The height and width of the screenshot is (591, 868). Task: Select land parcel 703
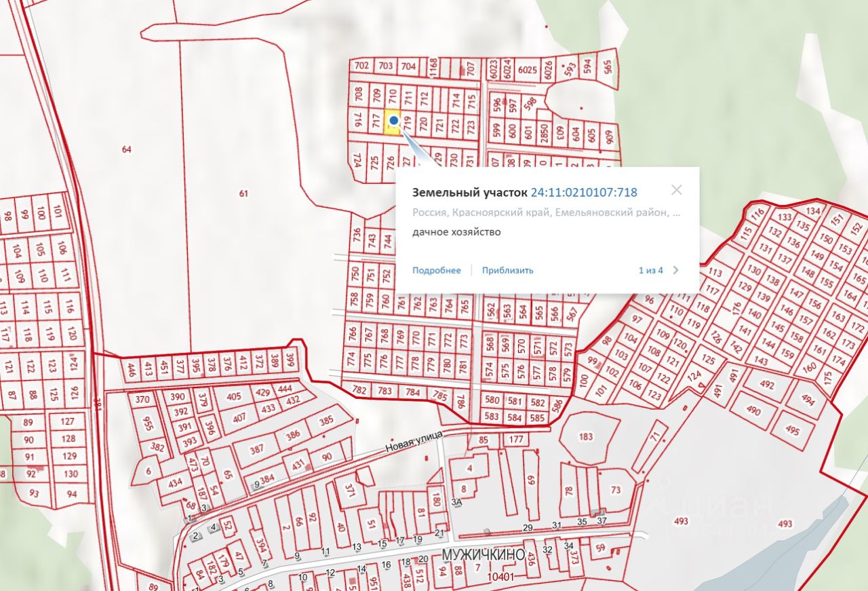pos(385,66)
